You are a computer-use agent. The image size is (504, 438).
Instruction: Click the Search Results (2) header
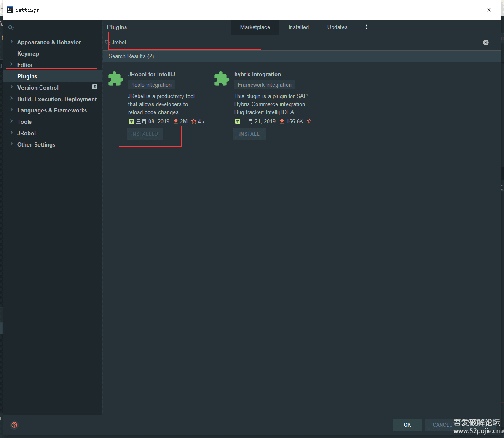click(131, 56)
